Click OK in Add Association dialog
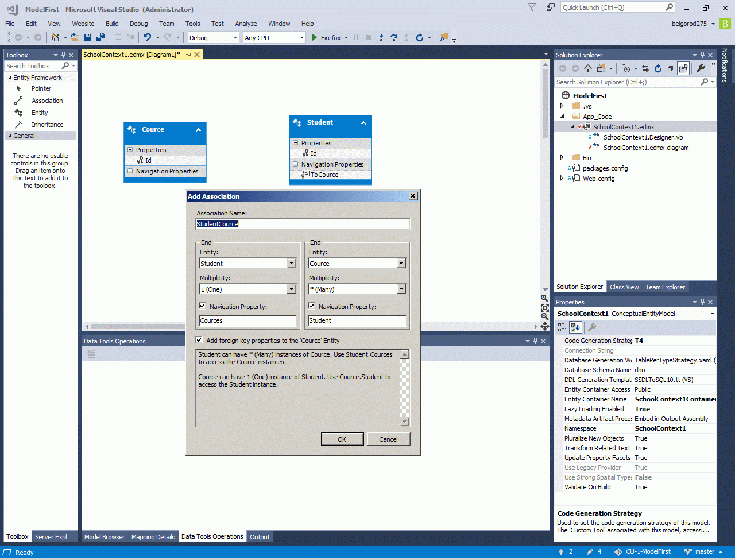This screenshot has height=560, width=735. pos(342,439)
